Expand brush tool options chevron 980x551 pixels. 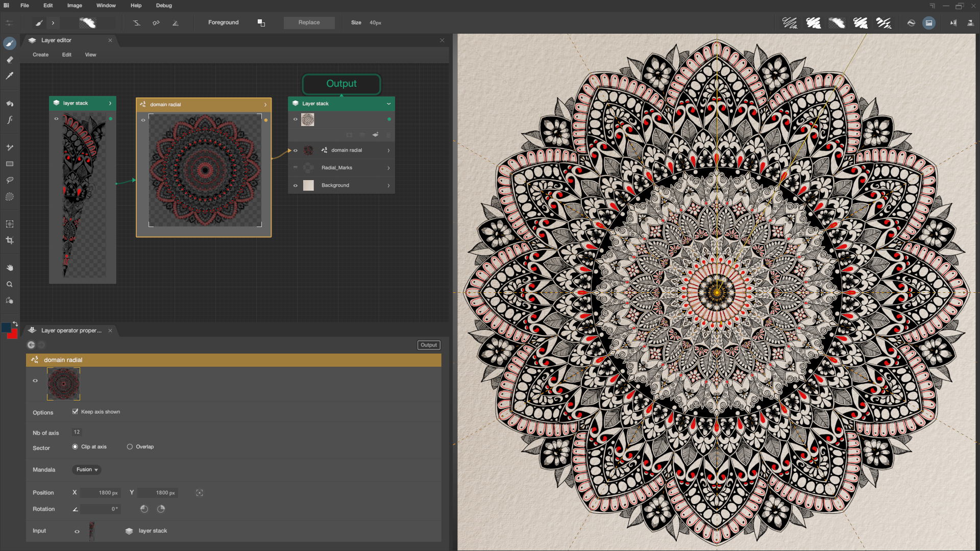[53, 22]
